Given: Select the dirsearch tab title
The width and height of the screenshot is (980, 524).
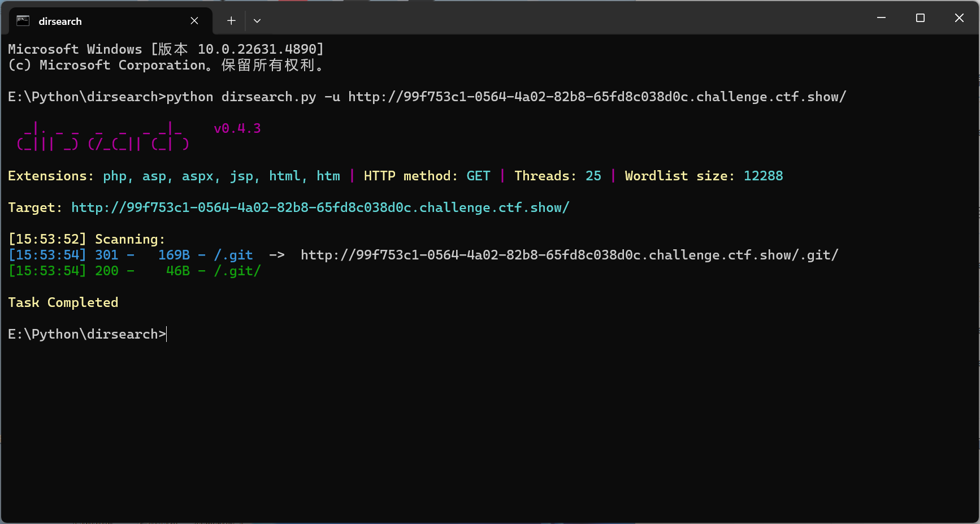Looking at the screenshot, I should click(60, 21).
